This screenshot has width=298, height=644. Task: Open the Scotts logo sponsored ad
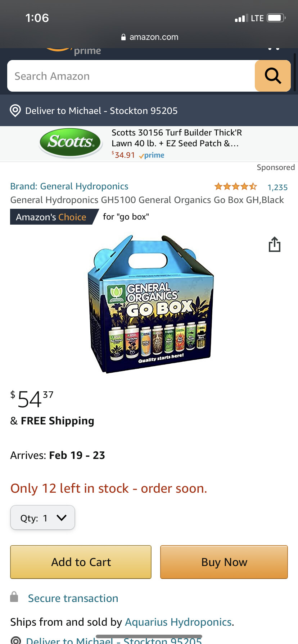71,143
